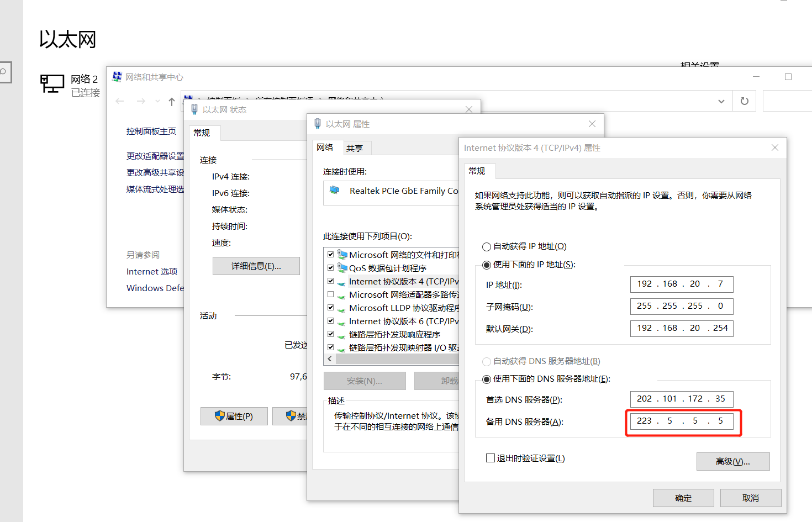Image resolution: width=812 pixels, height=522 pixels.
Task: Select obtain IP address automatically radio
Action: click(487, 247)
